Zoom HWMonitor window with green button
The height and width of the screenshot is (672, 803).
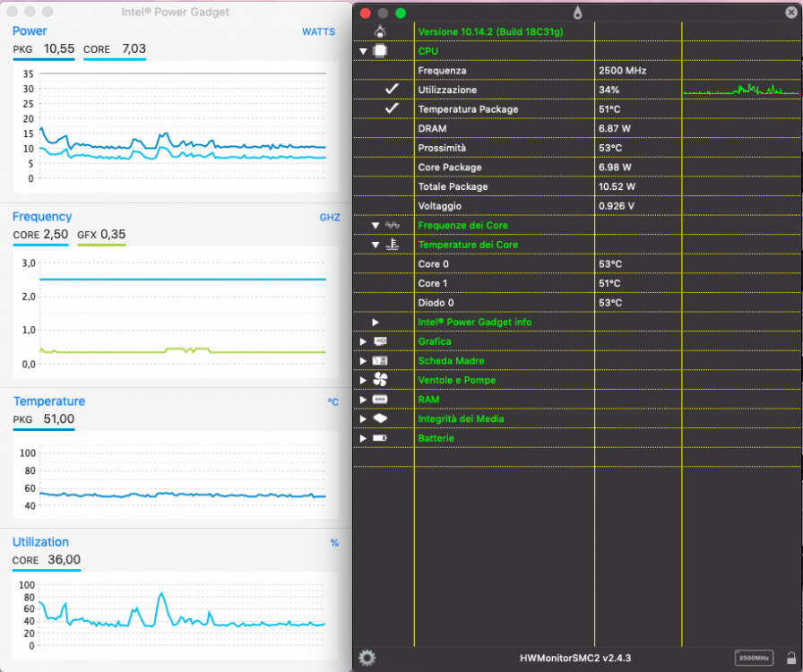coord(401,13)
